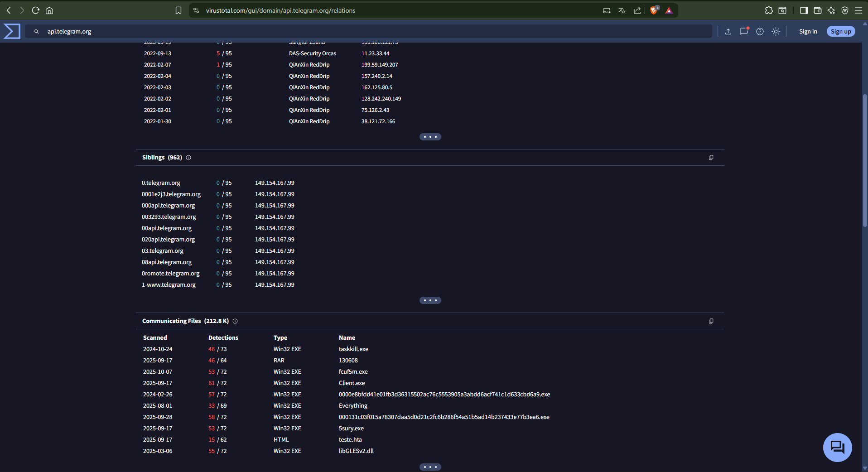868x472 pixels.
Task: Toggle the browser sidebar panel icon
Action: coord(804,10)
